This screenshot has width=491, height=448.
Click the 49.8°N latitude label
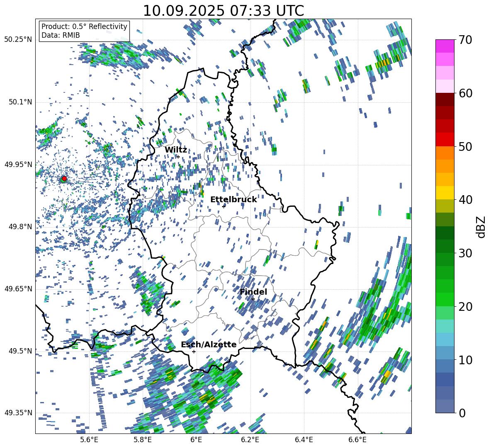20,227
